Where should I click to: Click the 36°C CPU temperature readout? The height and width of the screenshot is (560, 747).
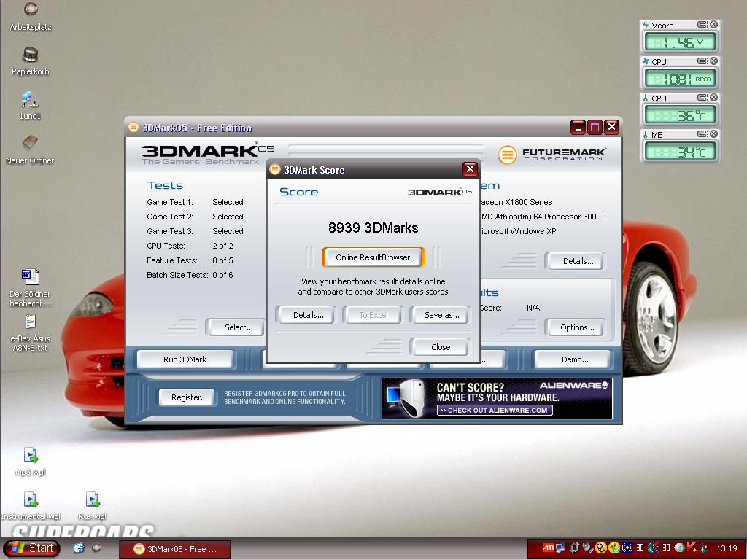pos(681,114)
